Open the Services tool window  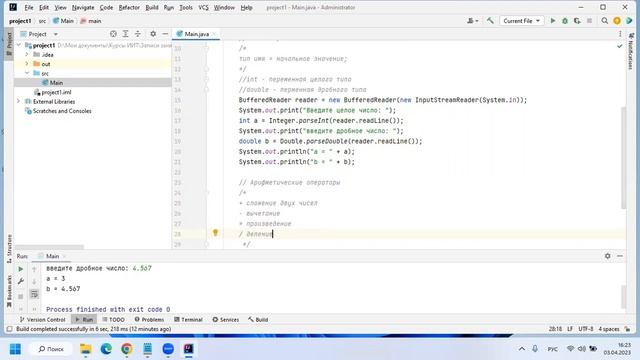(225, 320)
